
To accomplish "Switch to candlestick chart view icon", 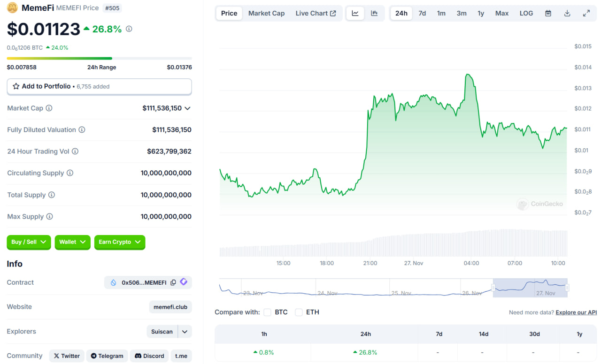I will 374,13.
